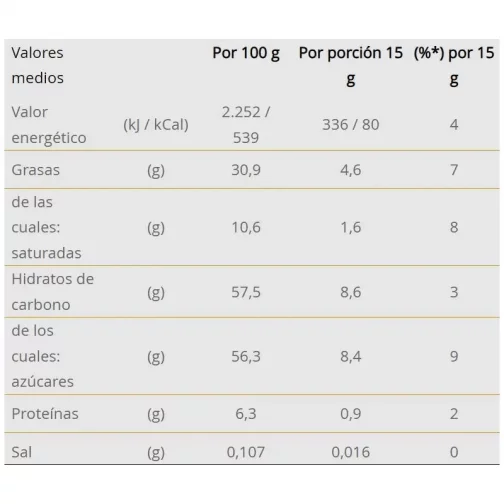
Task: Select the '30,9' fat value
Action: click(x=246, y=170)
